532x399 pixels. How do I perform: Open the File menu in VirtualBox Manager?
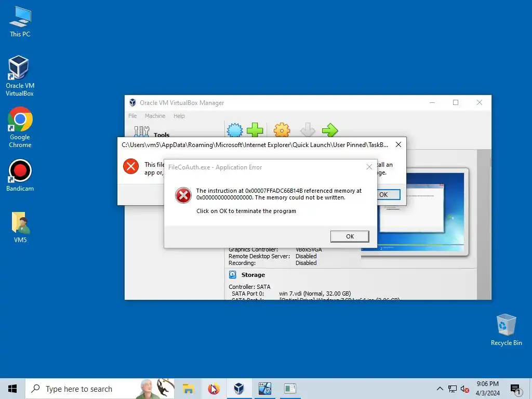(x=132, y=116)
